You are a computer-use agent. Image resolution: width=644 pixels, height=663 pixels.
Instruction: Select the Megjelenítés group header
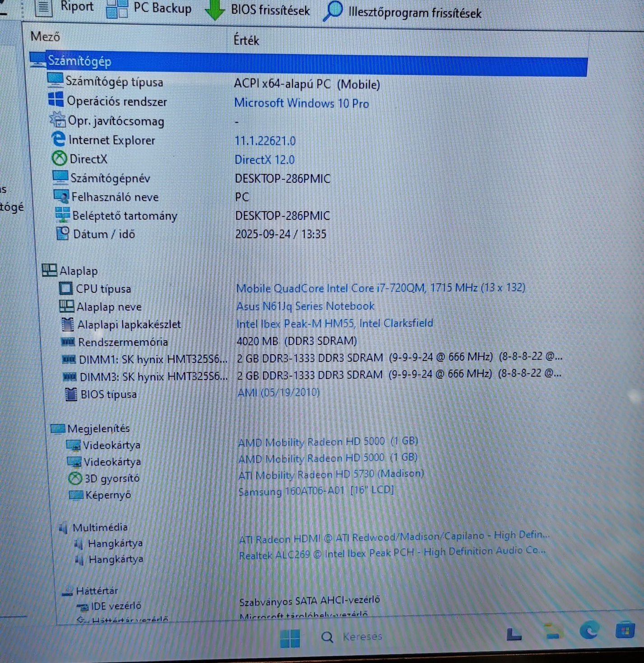[90, 428]
